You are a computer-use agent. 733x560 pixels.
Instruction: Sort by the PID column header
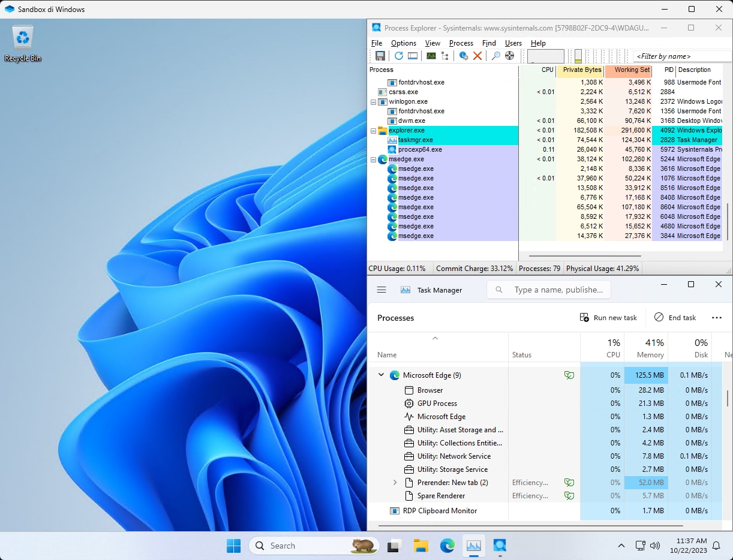click(663, 70)
